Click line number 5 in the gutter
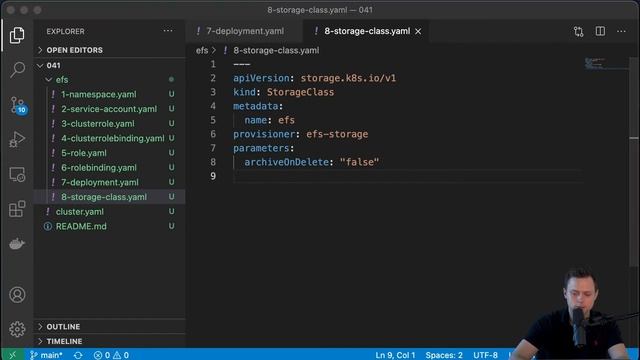640x360 pixels. coord(213,120)
